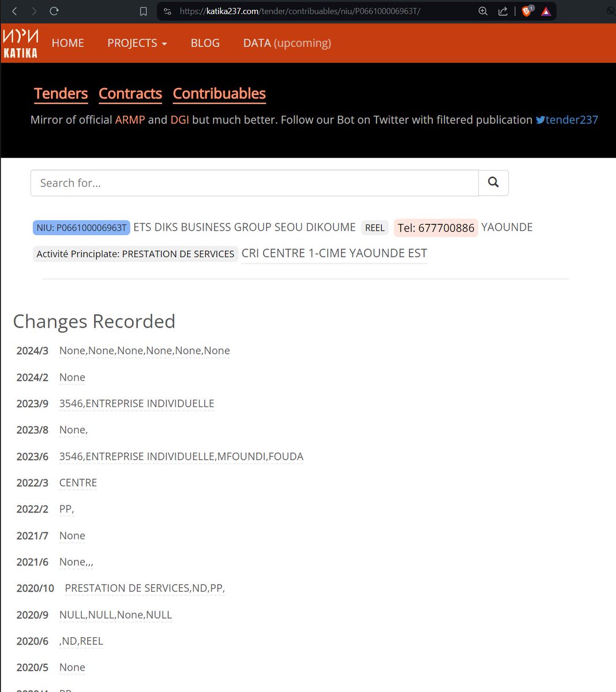Click the Katika logo
616x692 pixels.
pos(21,43)
